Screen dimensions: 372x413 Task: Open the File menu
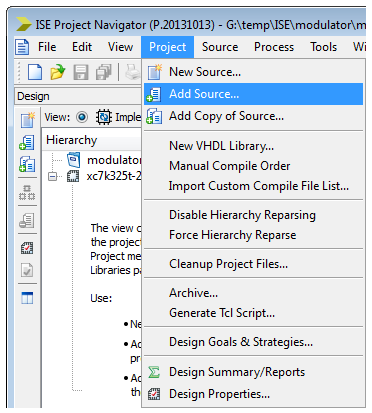[x=47, y=47]
